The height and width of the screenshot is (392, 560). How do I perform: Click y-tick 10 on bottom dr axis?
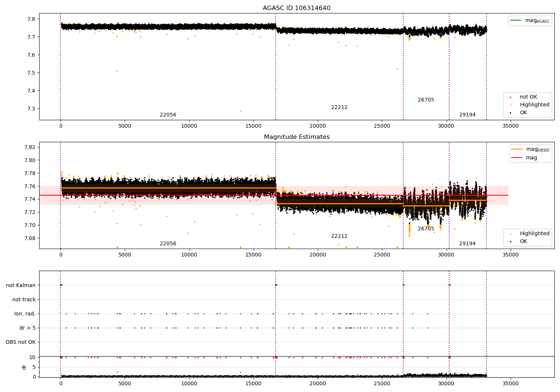[32, 357]
